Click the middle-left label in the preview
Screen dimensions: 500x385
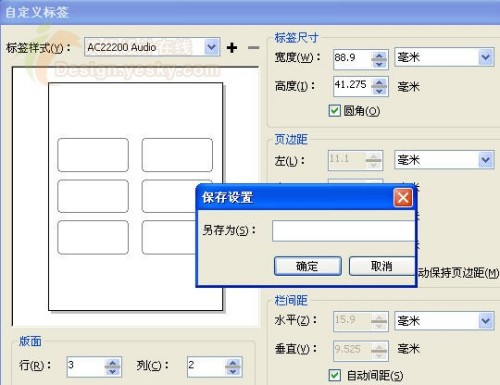93,196
